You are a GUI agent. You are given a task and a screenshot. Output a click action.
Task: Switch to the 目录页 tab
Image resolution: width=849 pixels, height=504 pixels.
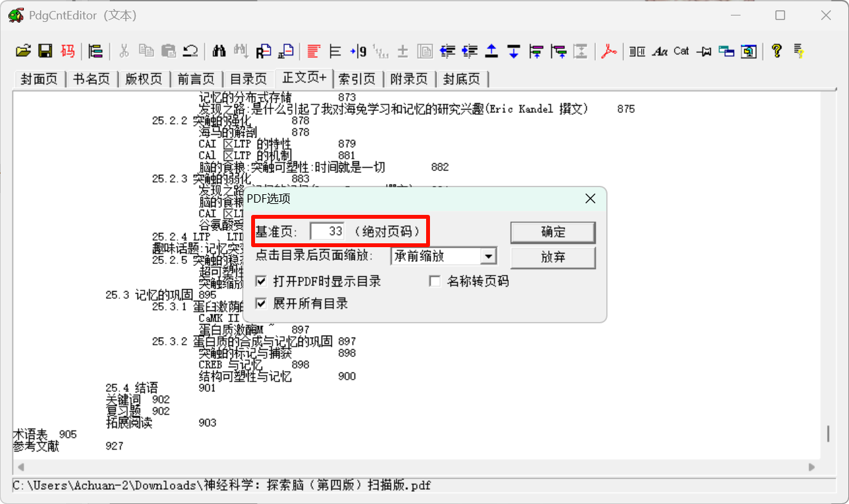pos(248,79)
